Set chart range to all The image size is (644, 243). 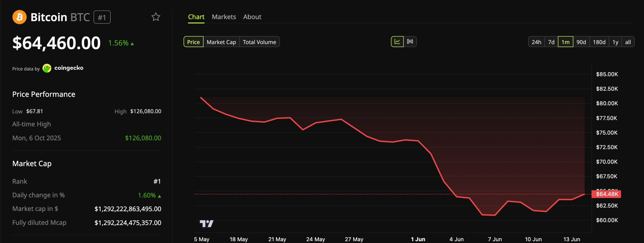[x=628, y=42]
